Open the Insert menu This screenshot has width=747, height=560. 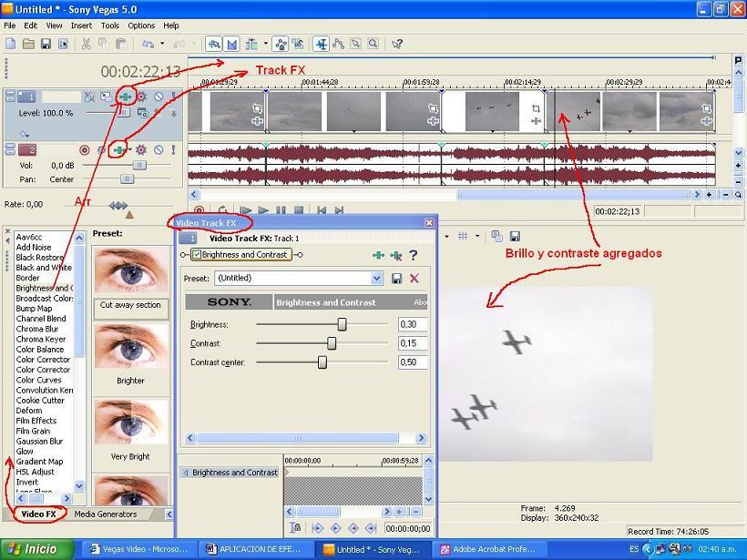coord(81,25)
